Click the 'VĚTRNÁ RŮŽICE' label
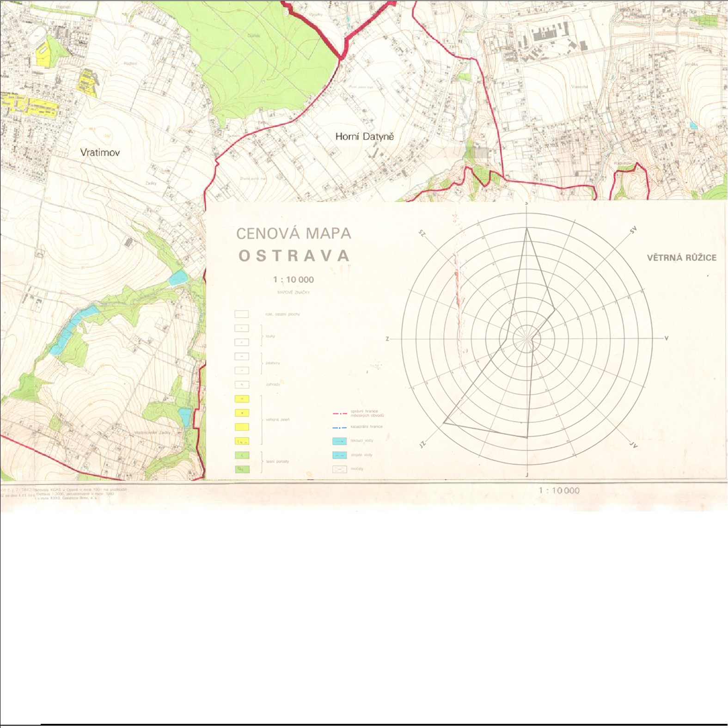The height and width of the screenshot is (728, 728). [681, 257]
